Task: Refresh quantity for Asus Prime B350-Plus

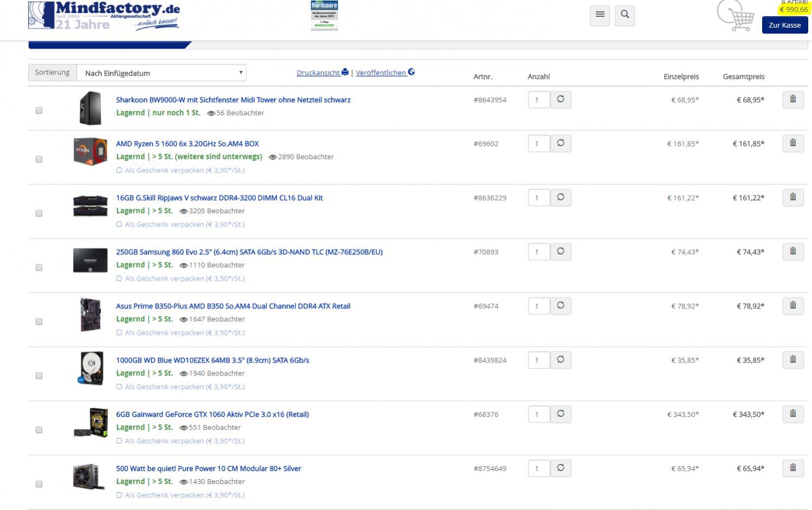Action: [x=560, y=306]
